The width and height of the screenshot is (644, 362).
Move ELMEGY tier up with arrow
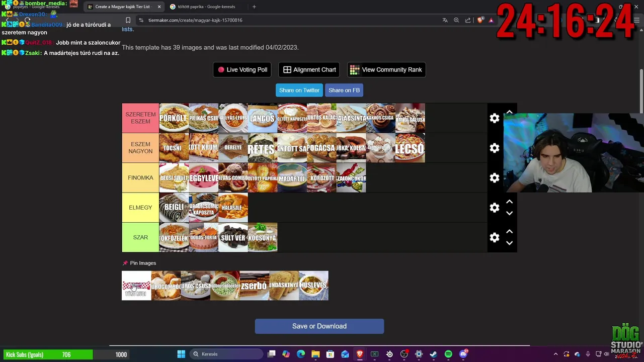(x=509, y=202)
